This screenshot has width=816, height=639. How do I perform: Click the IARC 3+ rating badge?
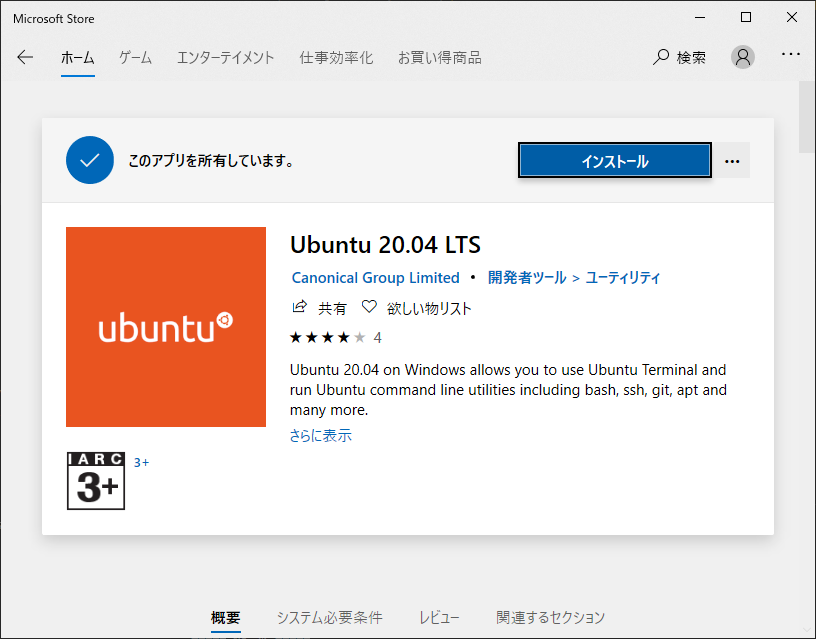click(96, 481)
